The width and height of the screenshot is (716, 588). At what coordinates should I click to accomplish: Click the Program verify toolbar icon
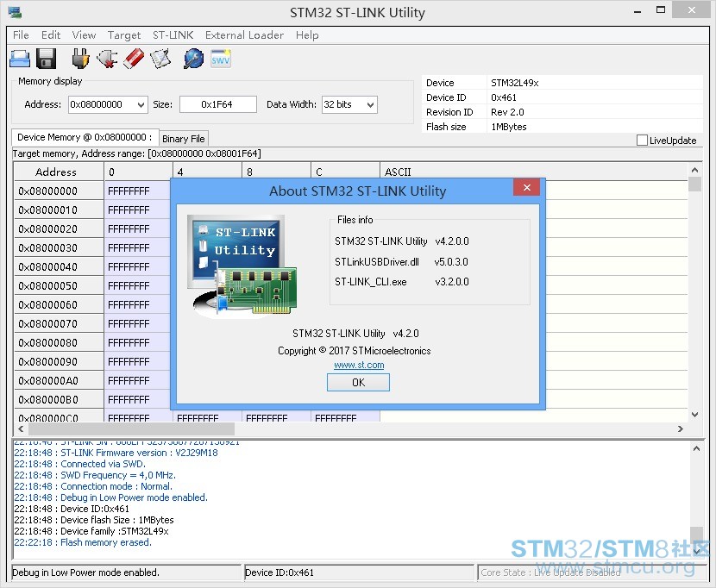click(x=160, y=59)
